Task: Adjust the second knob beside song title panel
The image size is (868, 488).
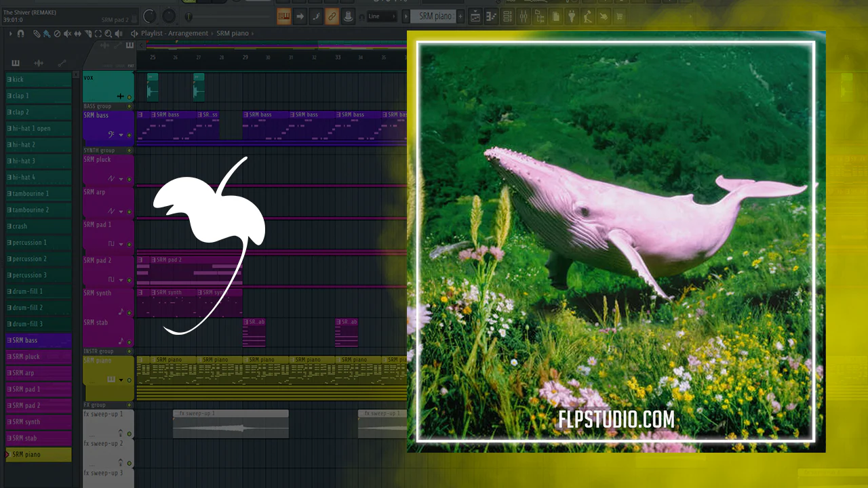Action: coord(169,16)
